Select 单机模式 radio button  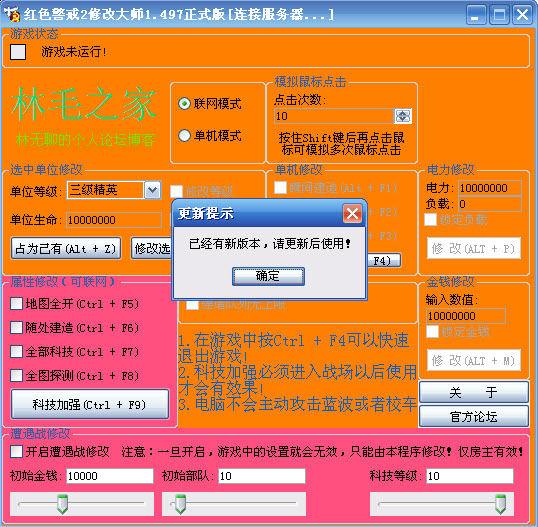click(x=185, y=136)
